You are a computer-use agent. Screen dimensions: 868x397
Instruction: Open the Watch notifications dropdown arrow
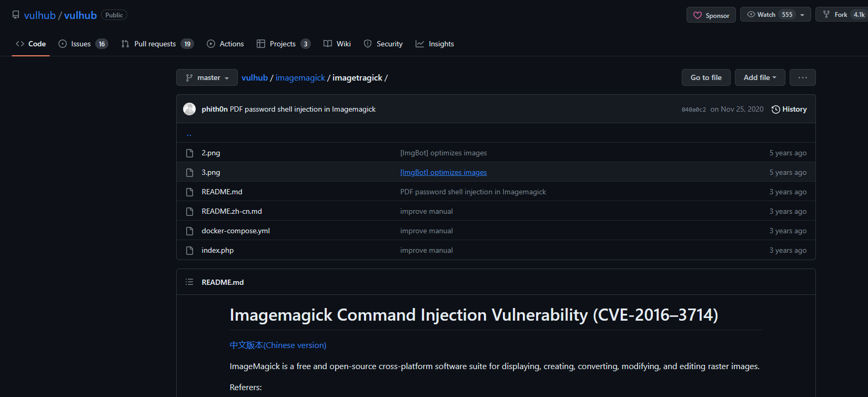tap(802, 15)
